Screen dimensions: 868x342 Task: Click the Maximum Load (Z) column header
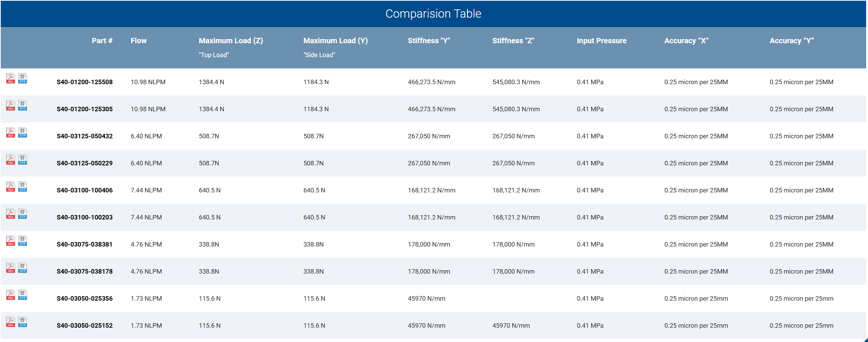pyautogui.click(x=231, y=41)
